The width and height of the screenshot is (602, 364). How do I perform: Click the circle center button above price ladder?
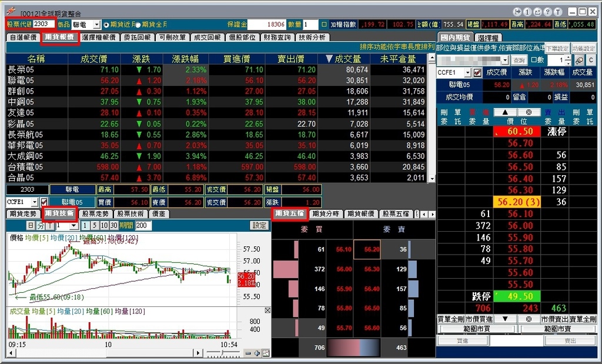(x=529, y=112)
